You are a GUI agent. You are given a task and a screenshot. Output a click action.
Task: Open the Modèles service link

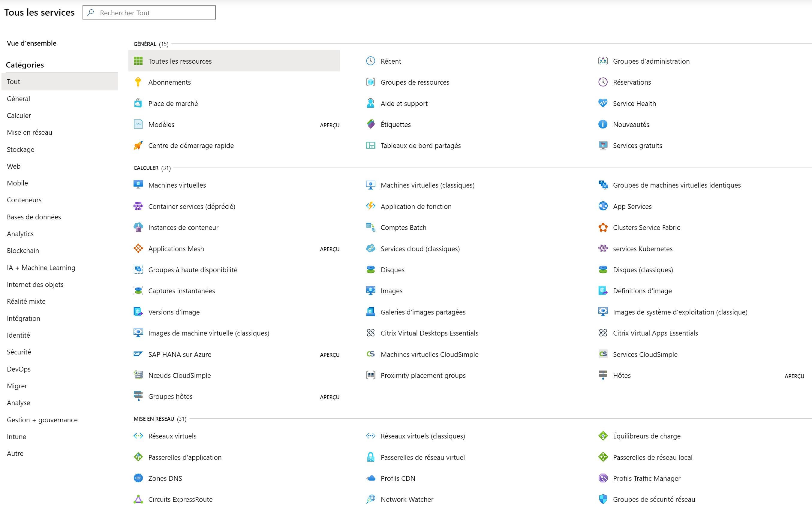tap(161, 124)
